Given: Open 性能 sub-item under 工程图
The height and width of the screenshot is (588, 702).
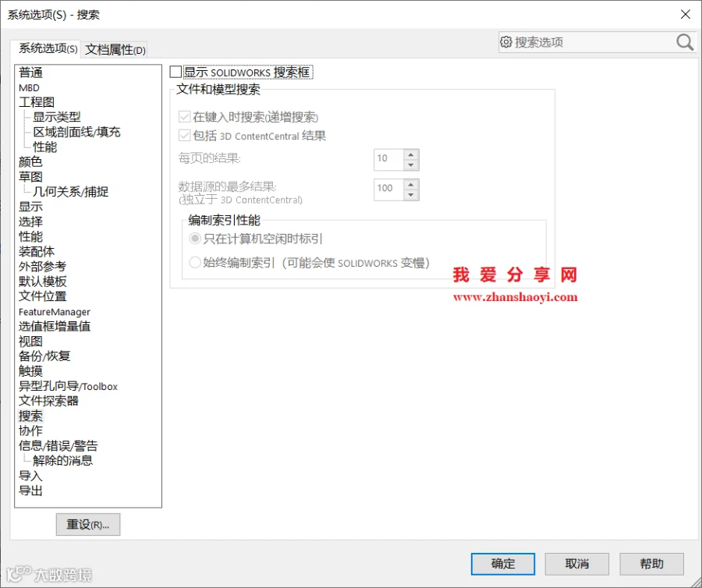Looking at the screenshot, I should pyautogui.click(x=44, y=147).
